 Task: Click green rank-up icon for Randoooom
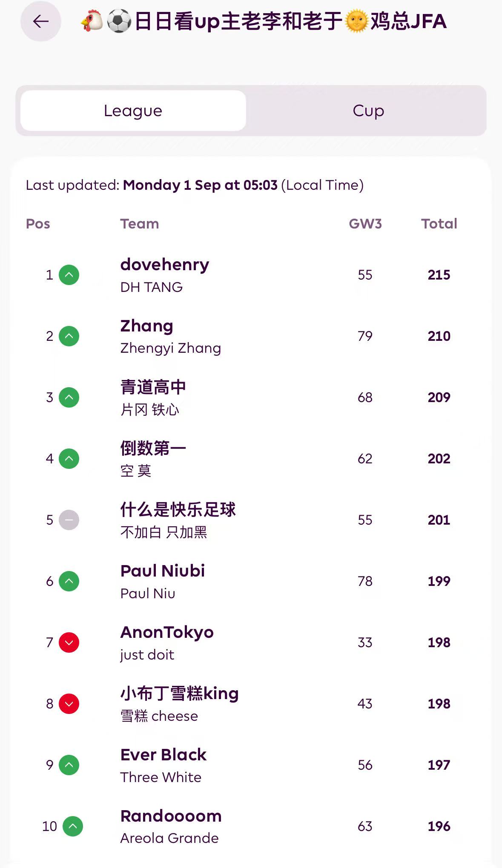tap(73, 826)
